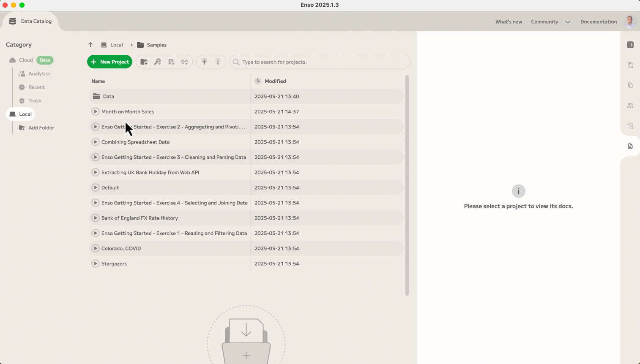Toggle the right panel collapse icon
The height and width of the screenshot is (364, 640).
click(630, 45)
